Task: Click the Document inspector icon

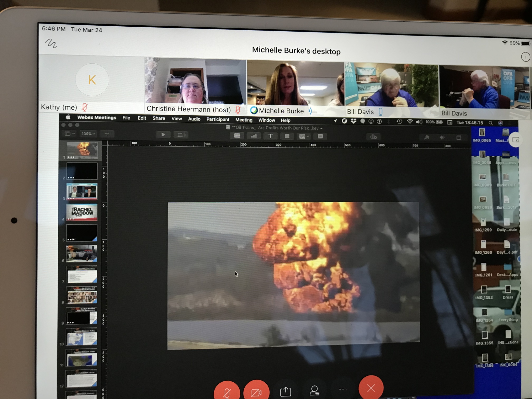Action: [459, 138]
